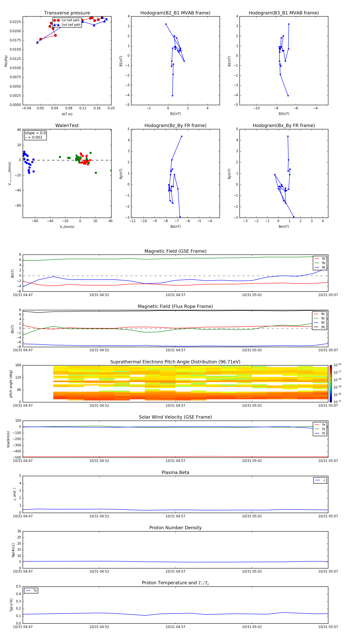Click the Bz' legend entry in Flux Rope plot
This screenshot has height=644, width=351.
[320, 323]
